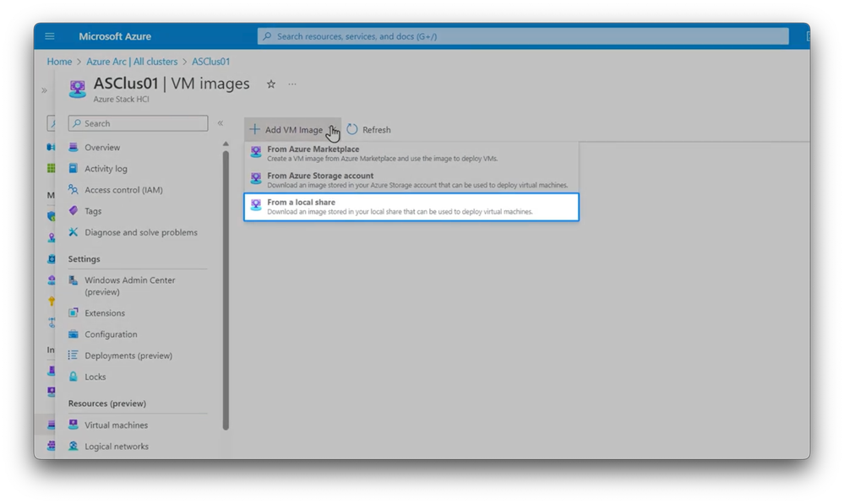The image size is (844, 504).
Task: Click the From Azure Marketplace icon
Action: click(256, 152)
